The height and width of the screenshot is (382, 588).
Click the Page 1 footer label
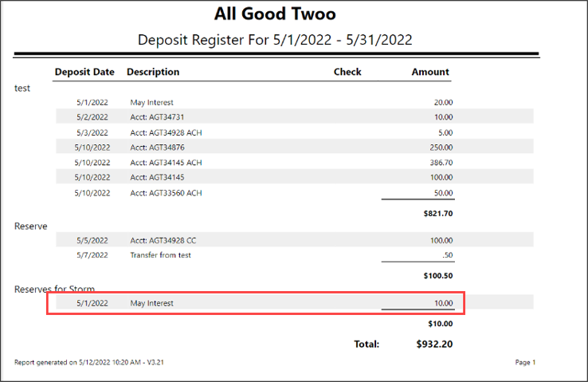coord(525,362)
